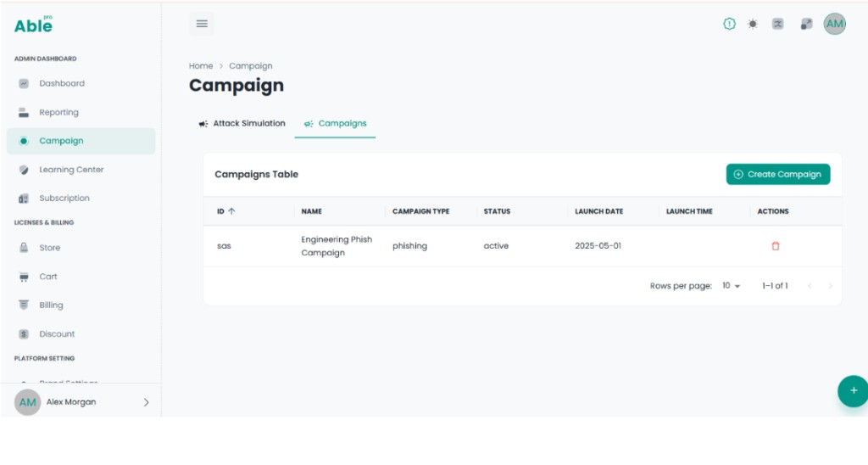Toggle the hamburger sidebar menu button
The height and width of the screenshot is (465, 868).
202,24
